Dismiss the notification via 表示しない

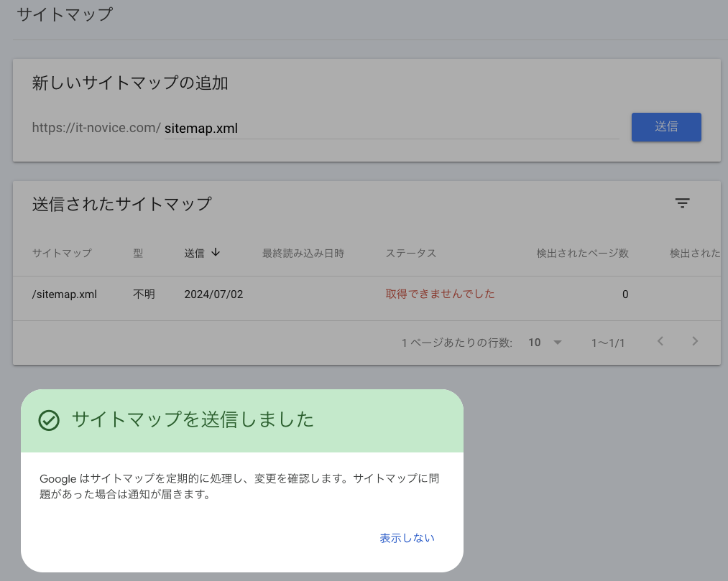tap(407, 536)
